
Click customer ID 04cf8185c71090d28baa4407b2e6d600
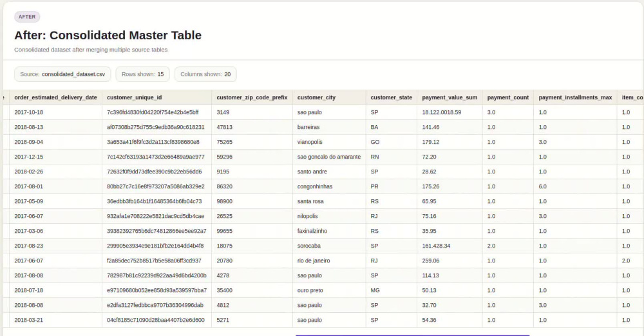(x=156, y=319)
